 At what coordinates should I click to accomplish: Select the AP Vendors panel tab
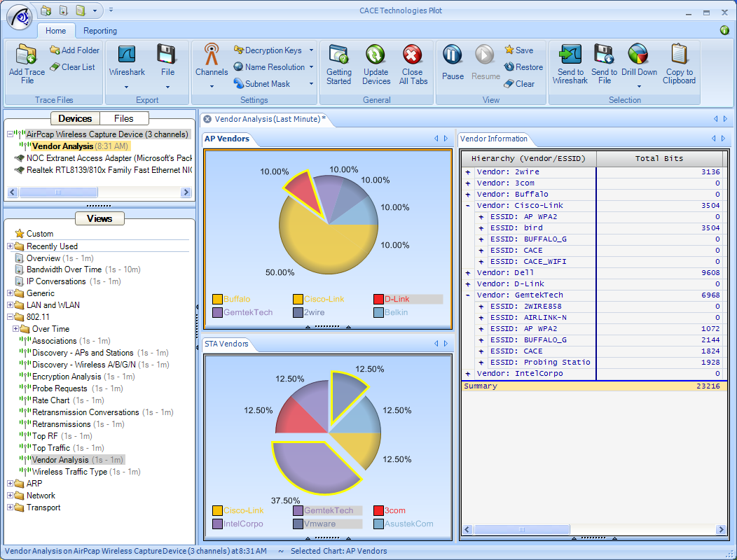point(227,139)
